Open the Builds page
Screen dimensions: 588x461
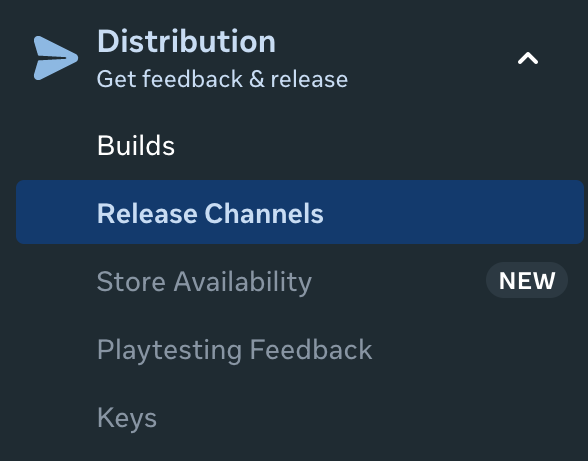136,146
